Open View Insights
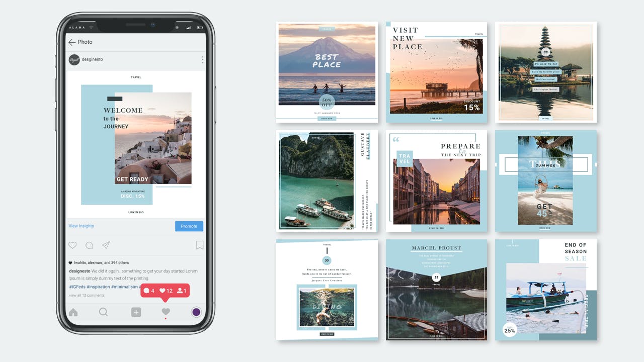This screenshot has height=362, width=644. tap(81, 226)
